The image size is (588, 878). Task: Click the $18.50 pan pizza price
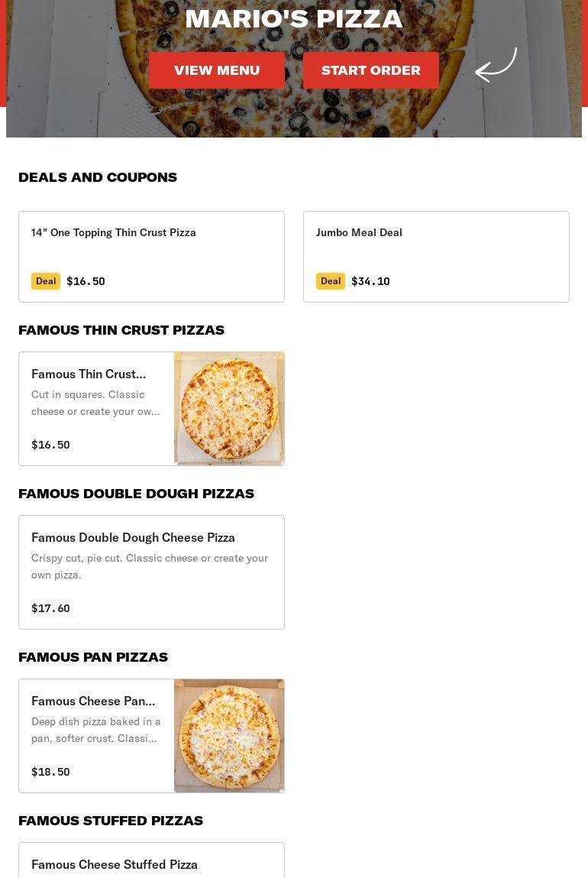click(50, 772)
